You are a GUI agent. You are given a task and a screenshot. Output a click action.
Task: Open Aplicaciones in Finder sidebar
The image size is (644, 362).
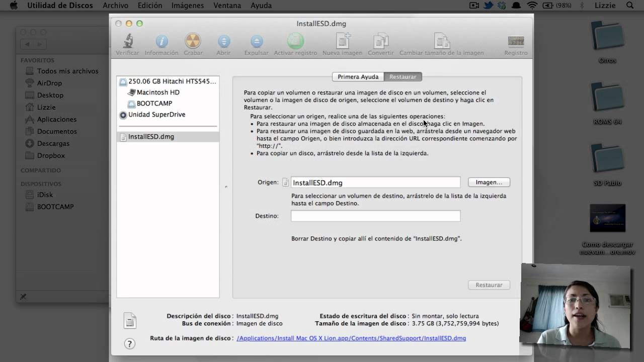click(51, 119)
